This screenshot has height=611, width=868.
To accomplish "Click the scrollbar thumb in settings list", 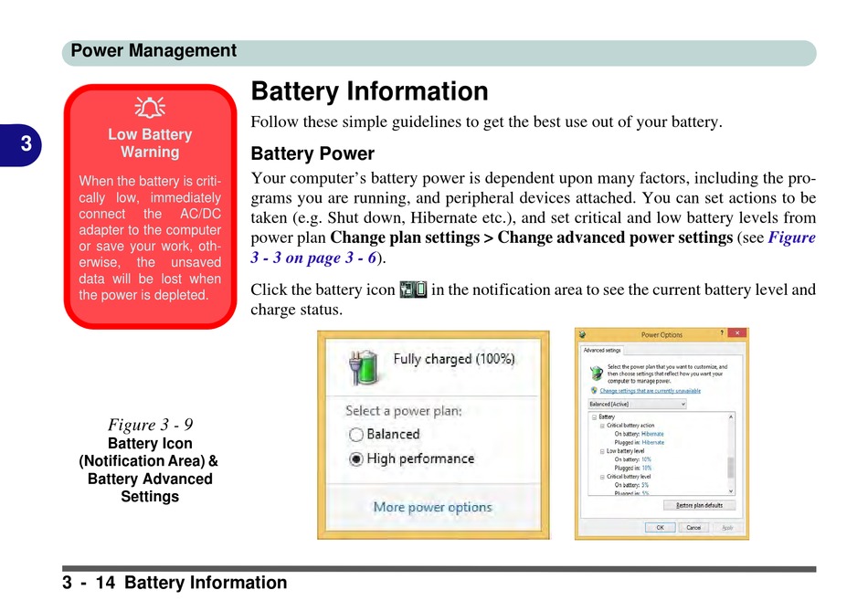I will tap(731, 467).
